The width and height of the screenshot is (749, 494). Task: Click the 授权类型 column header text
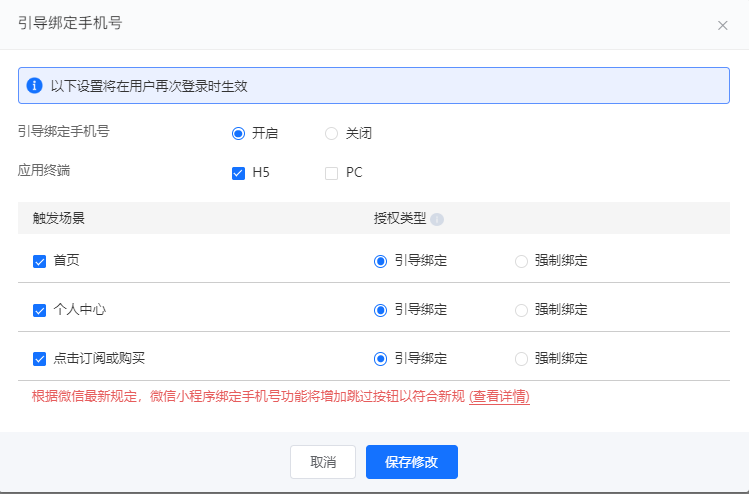click(400, 218)
